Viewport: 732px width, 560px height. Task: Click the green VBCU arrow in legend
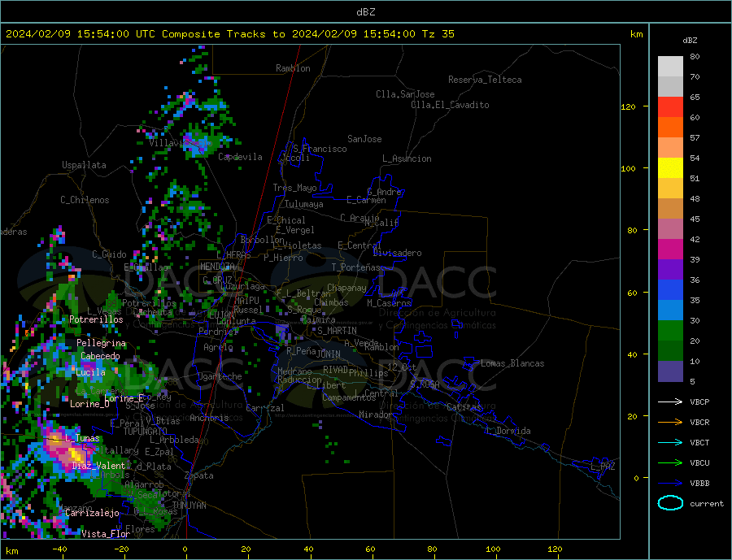[670, 463]
